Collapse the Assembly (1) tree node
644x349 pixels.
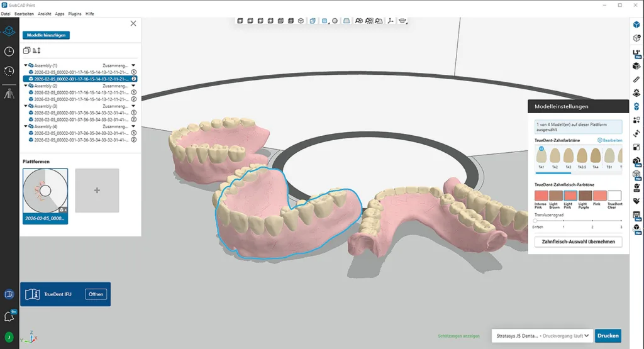(25, 65)
